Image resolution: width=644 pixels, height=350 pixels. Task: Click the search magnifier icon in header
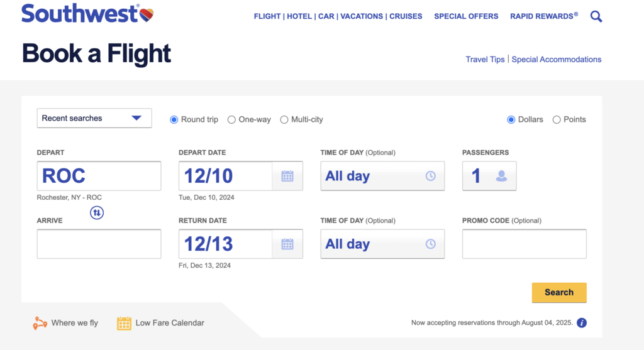(596, 16)
